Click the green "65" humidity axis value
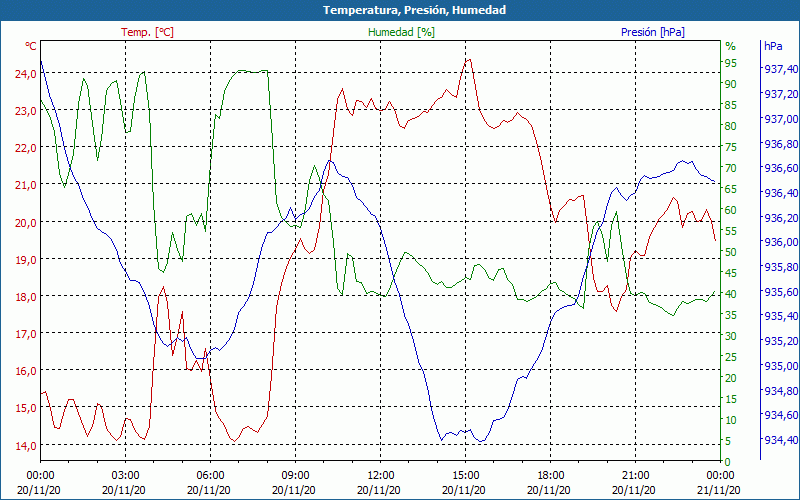This screenshot has height=500, width=800. point(731,189)
